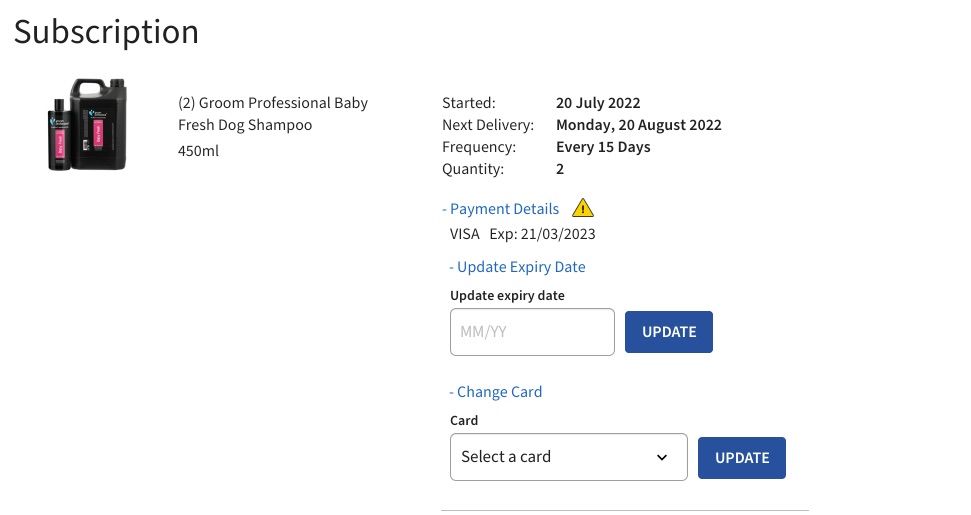Click the 'Card' field label
The height and width of the screenshot is (515, 971).
click(x=464, y=420)
